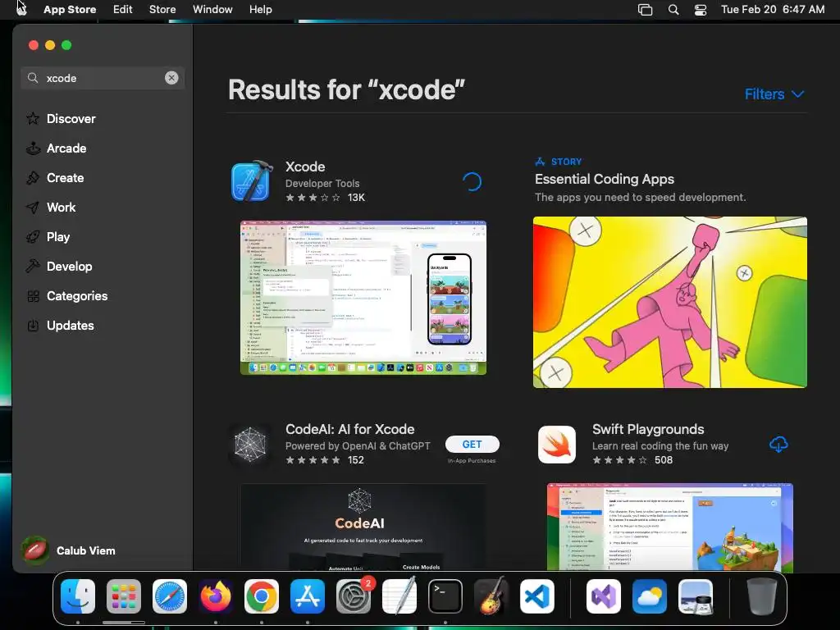Click the date and time in menu bar
Viewport: 840px width, 630px height.
773,9
